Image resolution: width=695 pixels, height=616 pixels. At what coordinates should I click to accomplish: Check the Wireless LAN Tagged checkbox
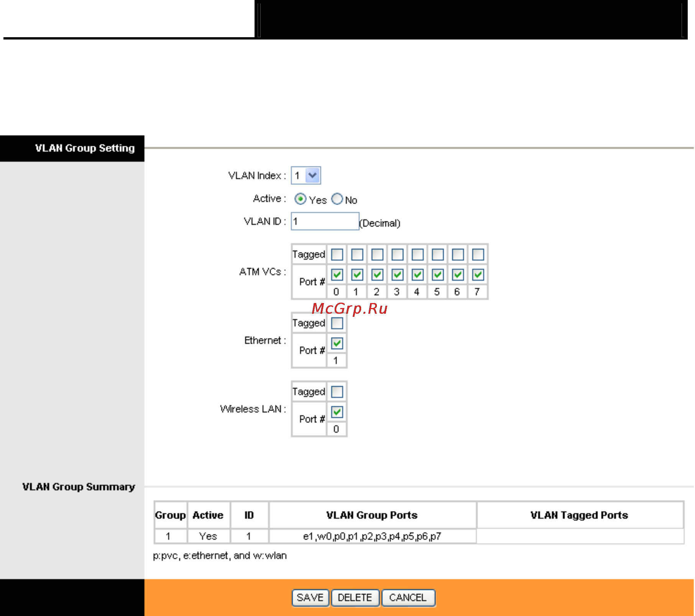click(x=337, y=392)
